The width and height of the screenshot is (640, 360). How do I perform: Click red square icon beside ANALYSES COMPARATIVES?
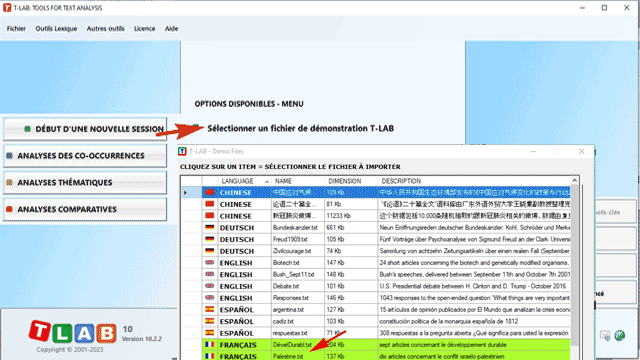(9, 209)
